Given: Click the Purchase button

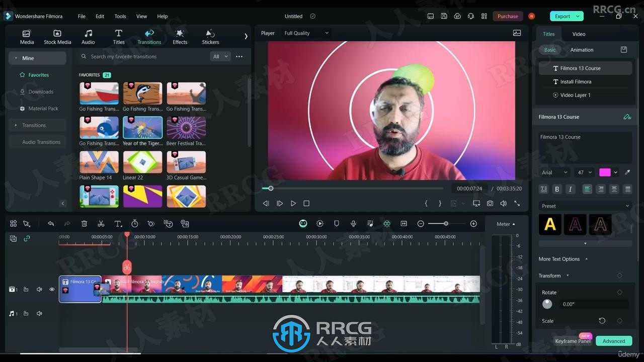Looking at the screenshot, I should point(508,16).
